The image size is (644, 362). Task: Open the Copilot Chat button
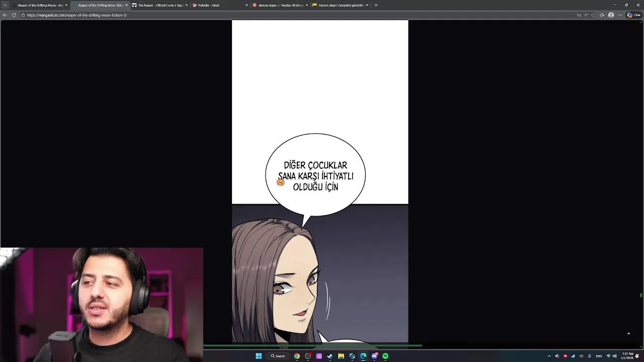coord(633,15)
